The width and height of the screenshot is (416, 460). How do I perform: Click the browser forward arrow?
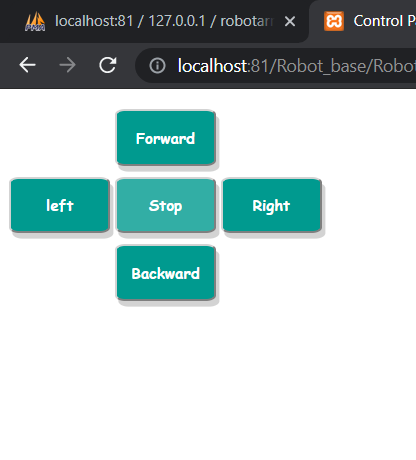(67, 65)
